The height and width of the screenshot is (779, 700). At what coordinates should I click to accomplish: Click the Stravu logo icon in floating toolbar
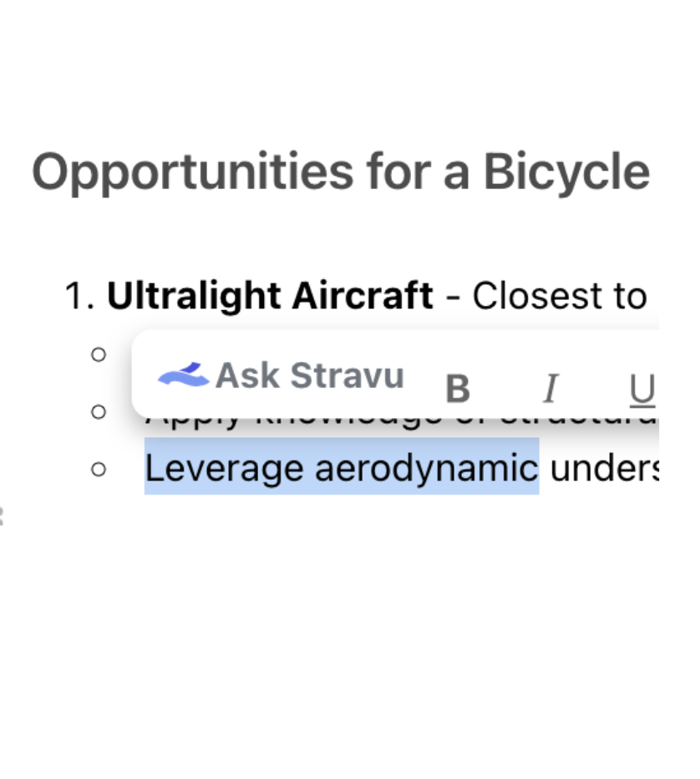click(x=184, y=374)
